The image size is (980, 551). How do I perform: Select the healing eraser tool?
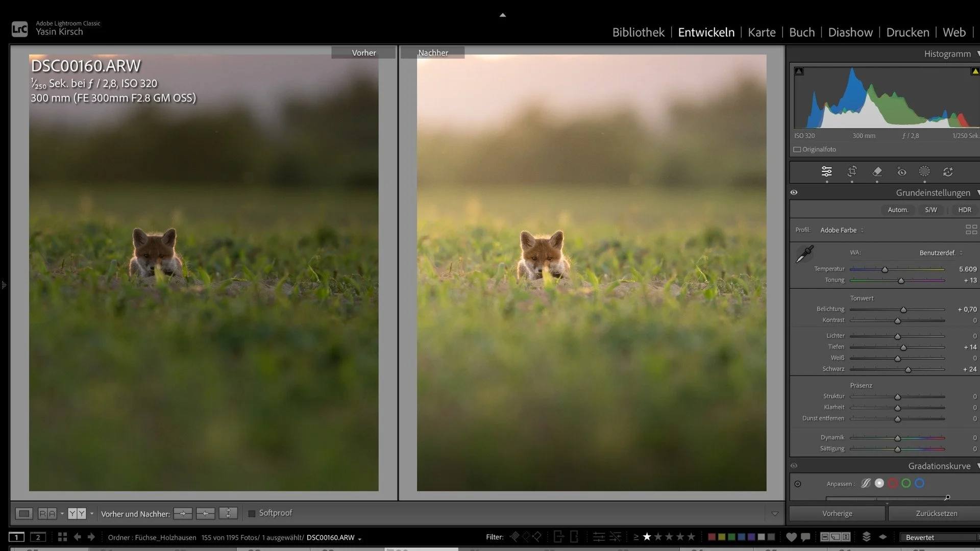pos(877,171)
